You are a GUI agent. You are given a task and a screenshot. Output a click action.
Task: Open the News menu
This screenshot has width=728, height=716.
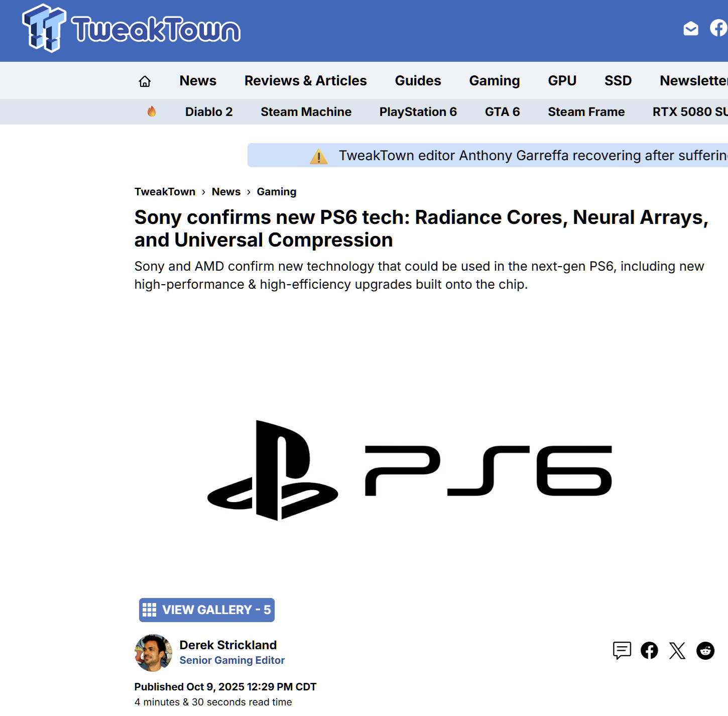pyautogui.click(x=198, y=81)
